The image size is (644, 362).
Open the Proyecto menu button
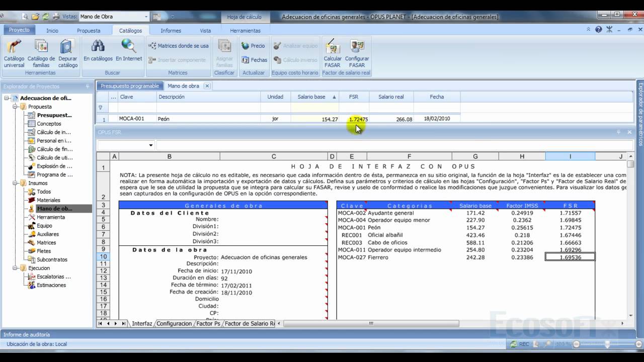20,30
